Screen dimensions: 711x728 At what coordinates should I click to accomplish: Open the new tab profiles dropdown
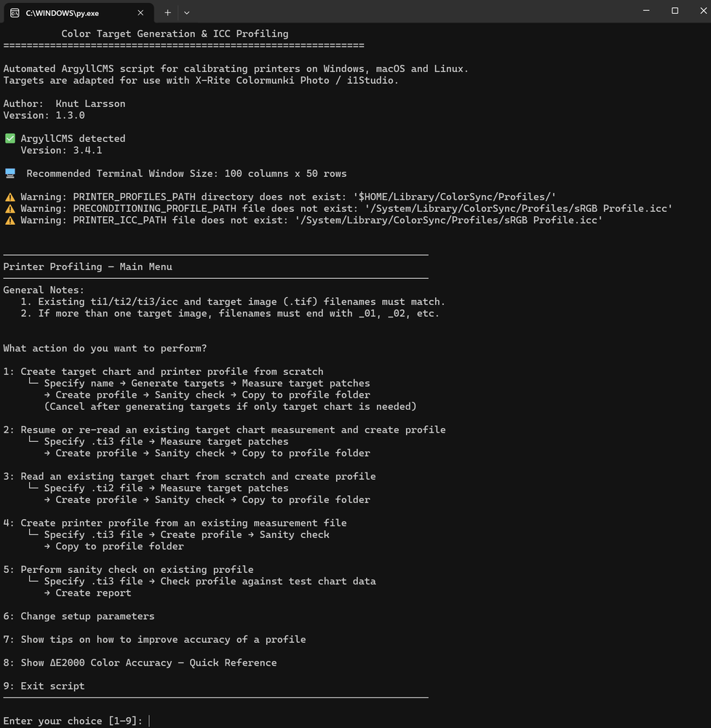pyautogui.click(x=187, y=12)
